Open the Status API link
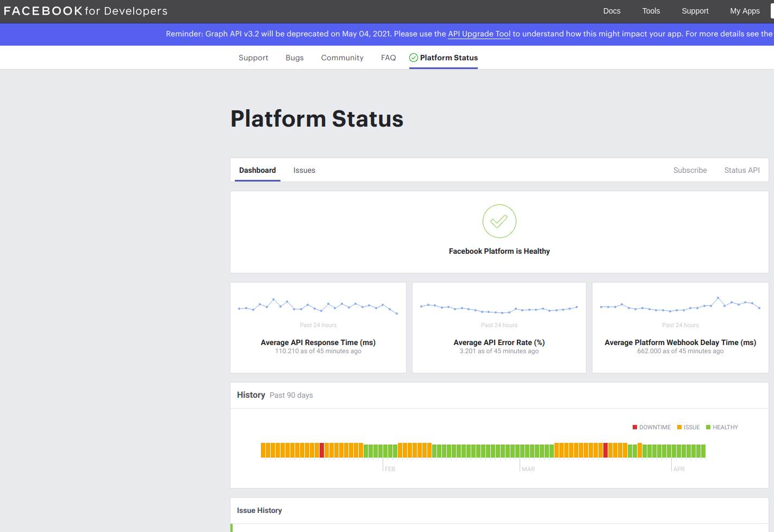This screenshot has width=774, height=532. pos(741,170)
